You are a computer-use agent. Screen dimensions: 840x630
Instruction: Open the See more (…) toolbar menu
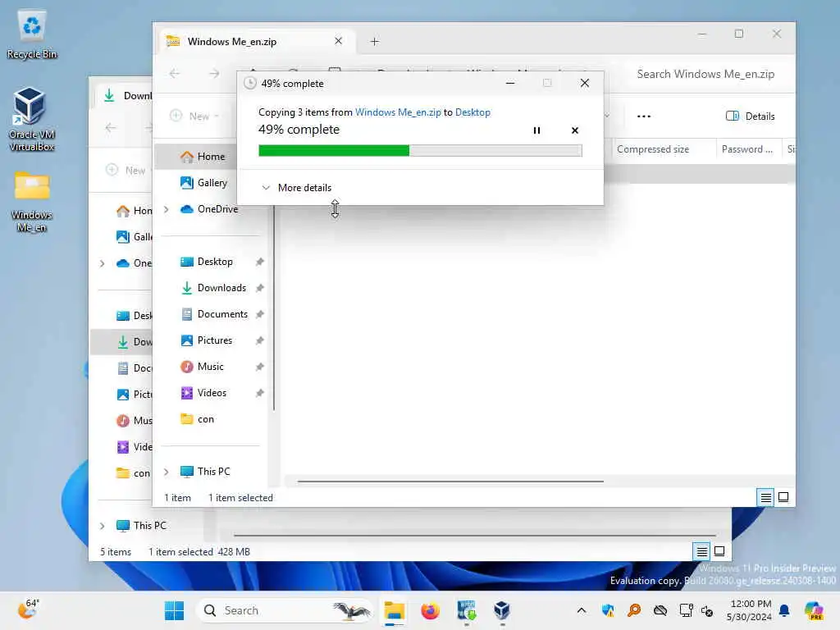click(643, 116)
